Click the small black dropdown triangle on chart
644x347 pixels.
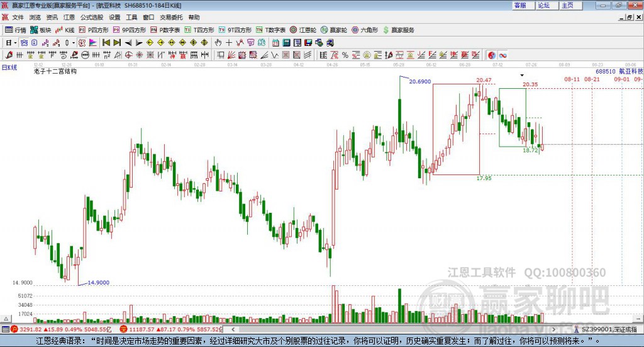522,75
